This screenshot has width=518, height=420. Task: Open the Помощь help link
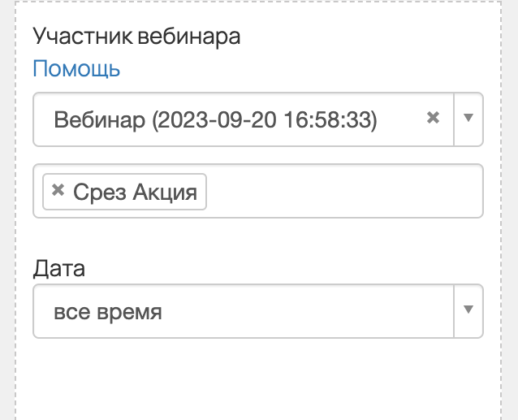coord(76,69)
